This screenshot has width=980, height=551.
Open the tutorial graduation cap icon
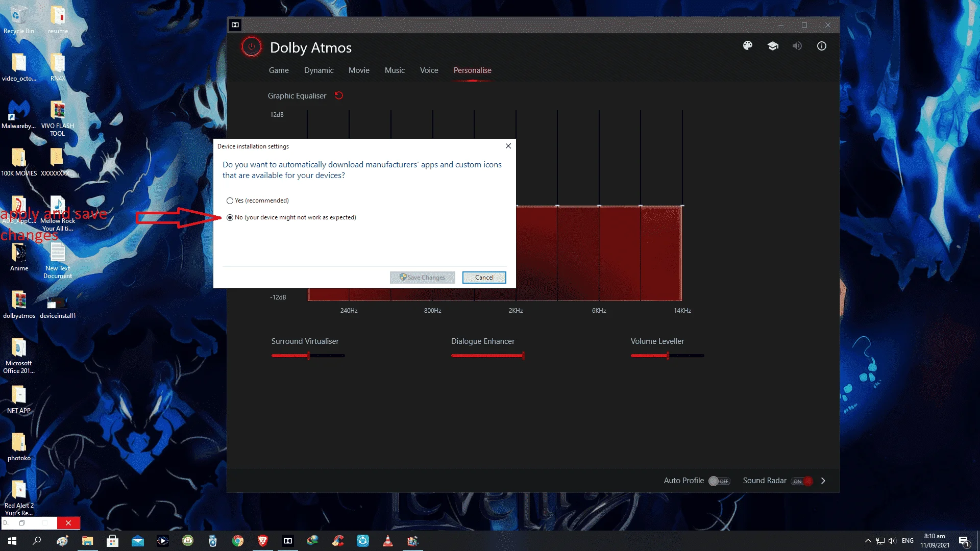click(773, 46)
